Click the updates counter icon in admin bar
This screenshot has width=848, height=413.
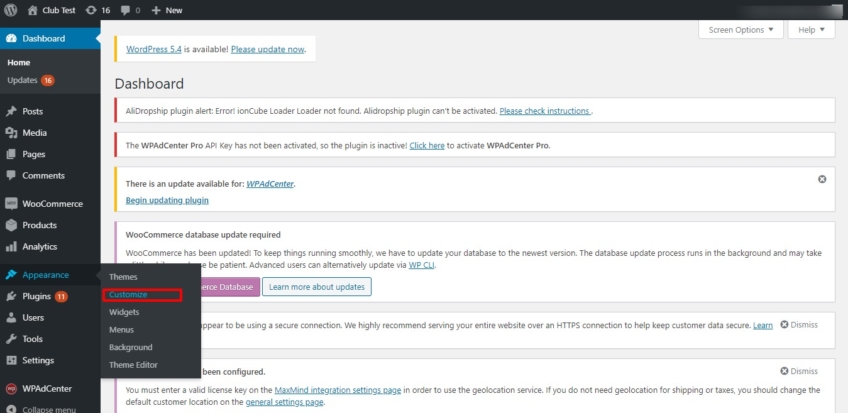coord(92,10)
